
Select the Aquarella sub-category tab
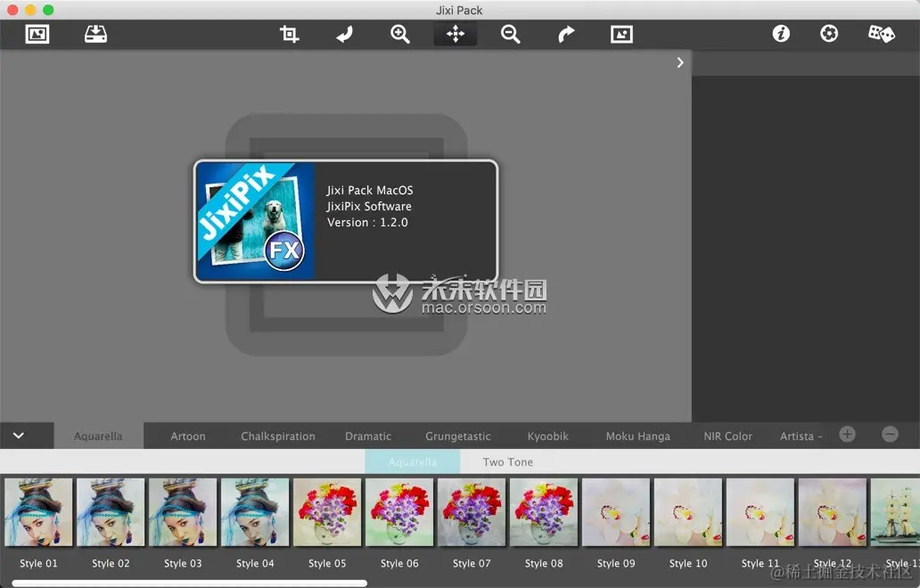[413, 462]
